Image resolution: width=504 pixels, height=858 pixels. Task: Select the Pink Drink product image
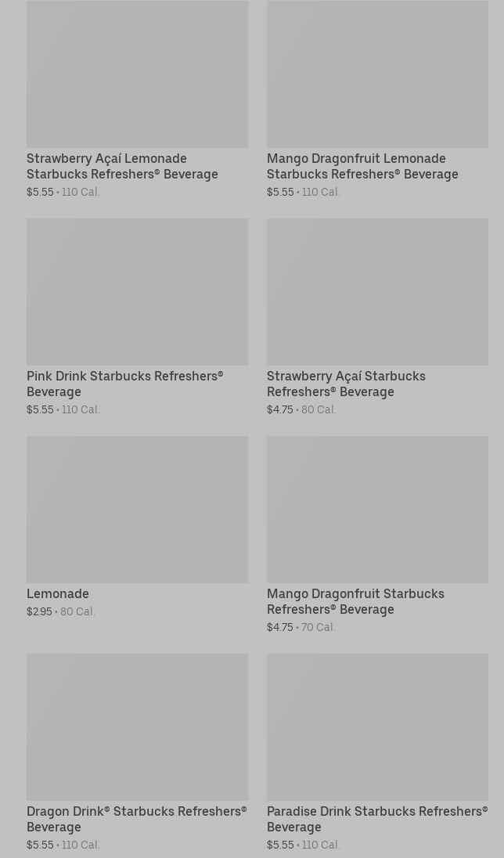pos(137,291)
